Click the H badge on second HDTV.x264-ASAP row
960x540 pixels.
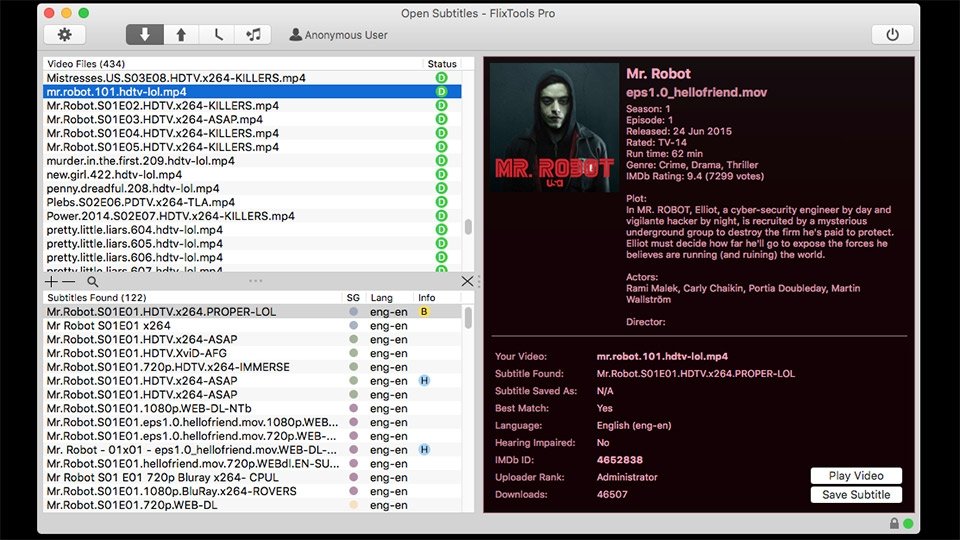click(424, 381)
